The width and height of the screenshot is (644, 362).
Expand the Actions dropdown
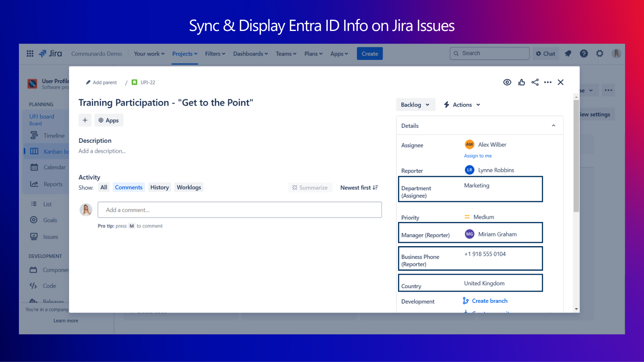462,105
